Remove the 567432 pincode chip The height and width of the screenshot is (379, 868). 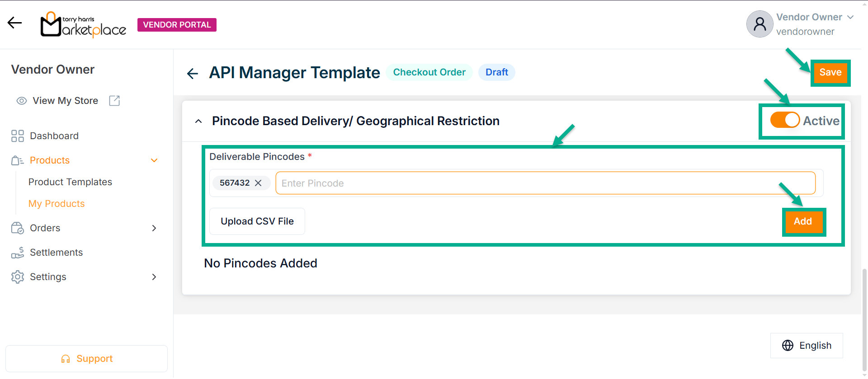(x=258, y=183)
